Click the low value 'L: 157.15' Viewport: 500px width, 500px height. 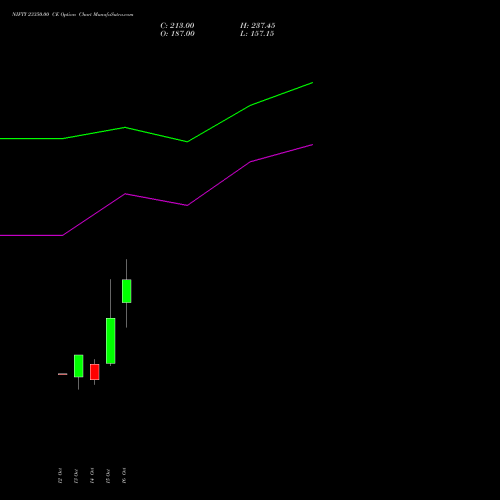point(257,34)
